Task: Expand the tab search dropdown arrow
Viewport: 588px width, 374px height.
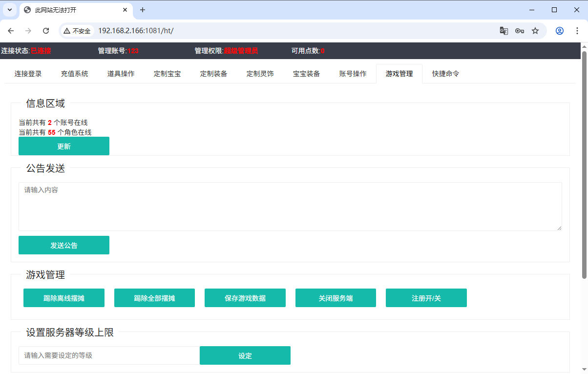Action: [9, 10]
